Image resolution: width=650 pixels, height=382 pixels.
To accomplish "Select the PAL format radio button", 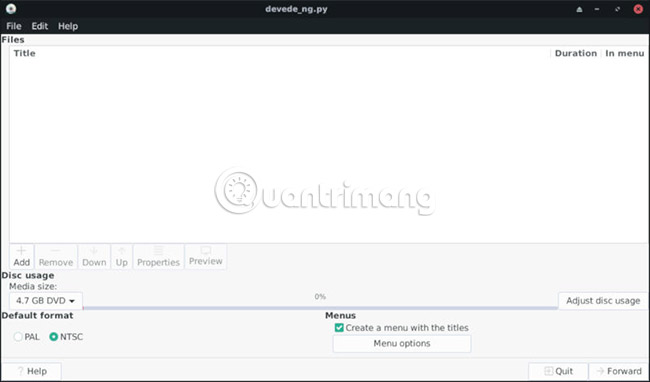I will pyautogui.click(x=26, y=337).
